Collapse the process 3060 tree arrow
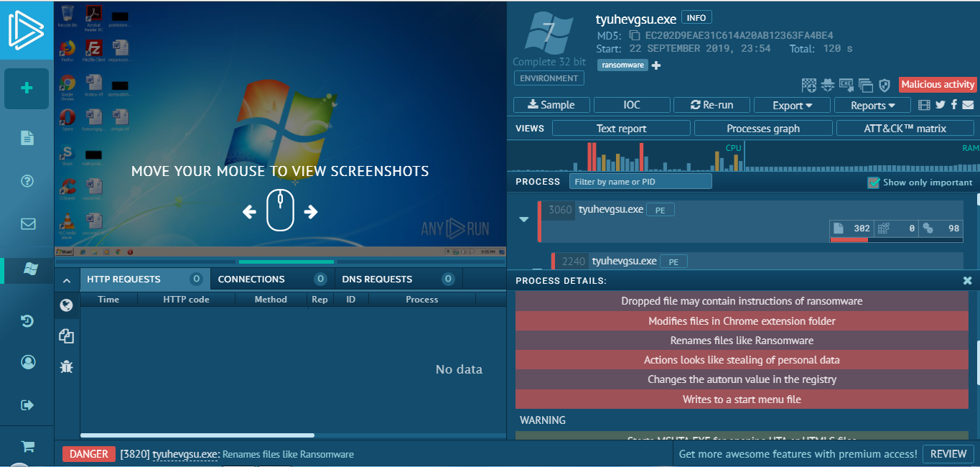This screenshot has height=467, width=980. [524, 219]
